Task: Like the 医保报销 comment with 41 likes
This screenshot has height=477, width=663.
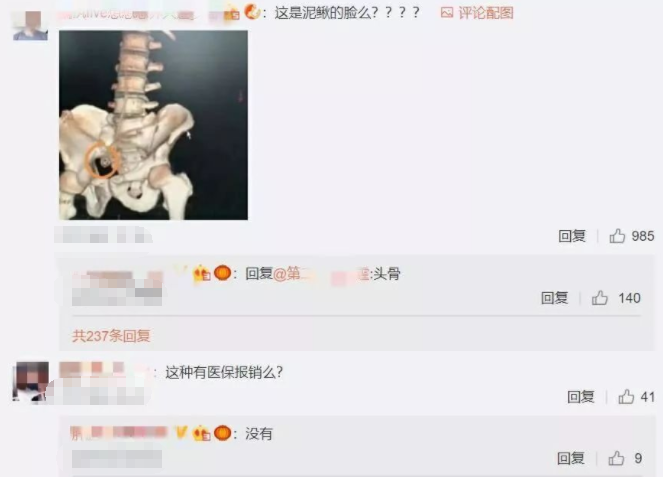Action: point(626,397)
